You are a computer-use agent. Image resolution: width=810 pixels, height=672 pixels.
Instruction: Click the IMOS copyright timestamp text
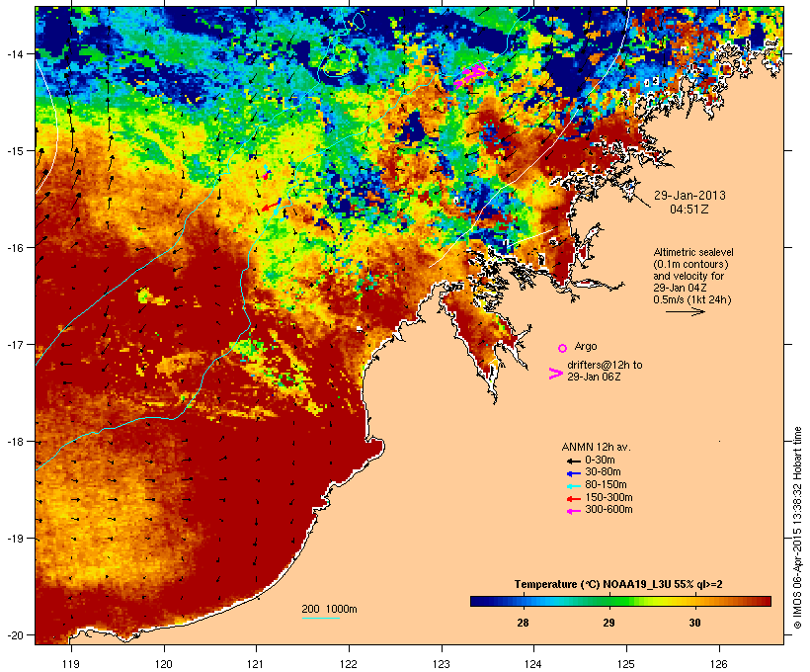pos(797,529)
